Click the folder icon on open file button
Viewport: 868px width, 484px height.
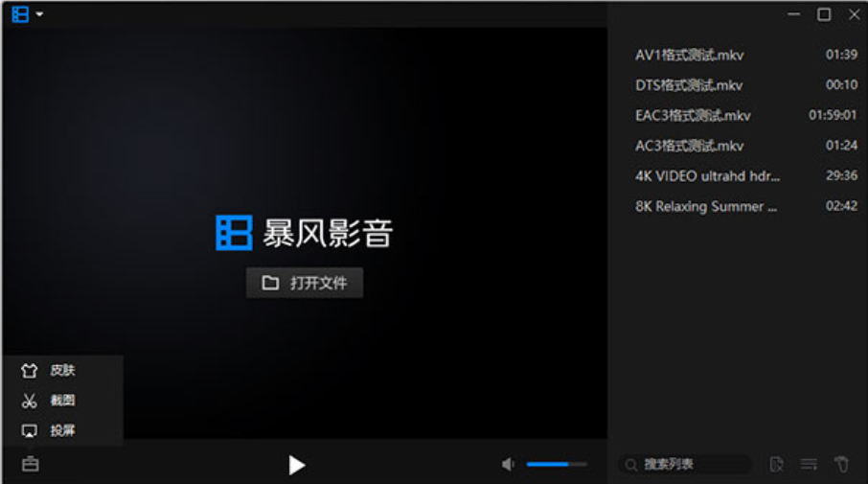(x=270, y=283)
